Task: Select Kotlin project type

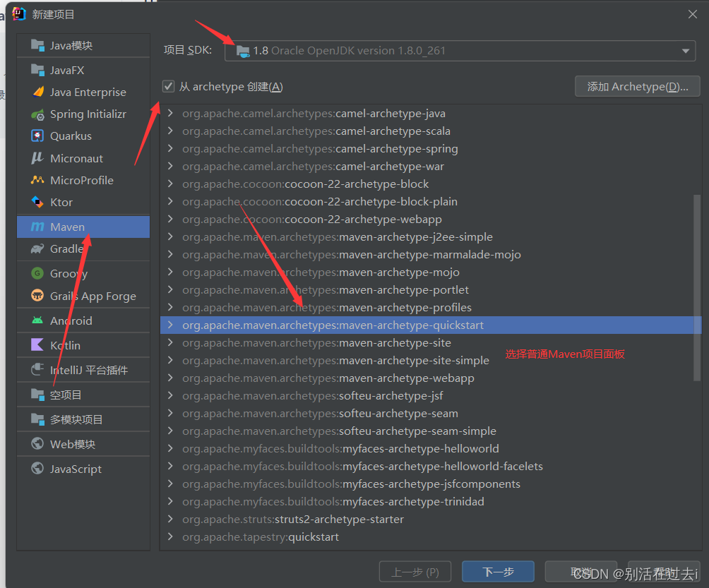Action: coord(83,345)
